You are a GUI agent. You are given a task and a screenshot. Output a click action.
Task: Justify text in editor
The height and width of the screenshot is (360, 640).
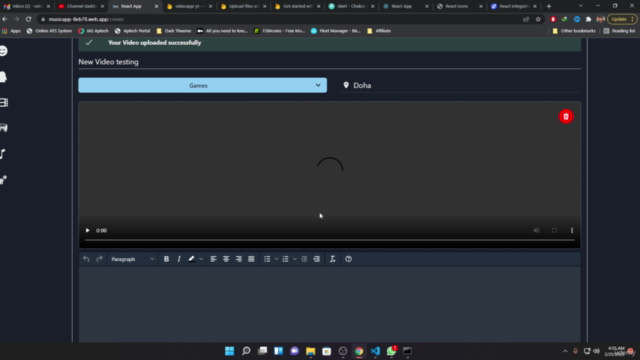(251, 259)
